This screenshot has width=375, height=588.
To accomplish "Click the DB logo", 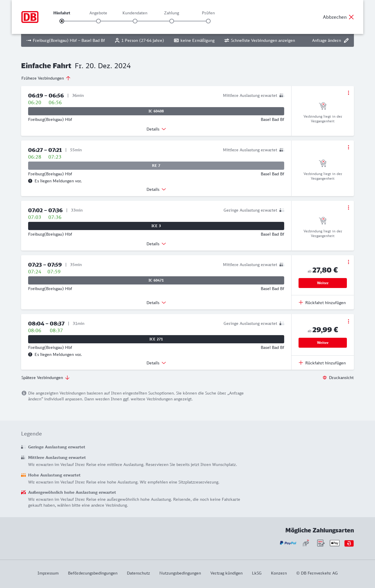I will (30, 17).
